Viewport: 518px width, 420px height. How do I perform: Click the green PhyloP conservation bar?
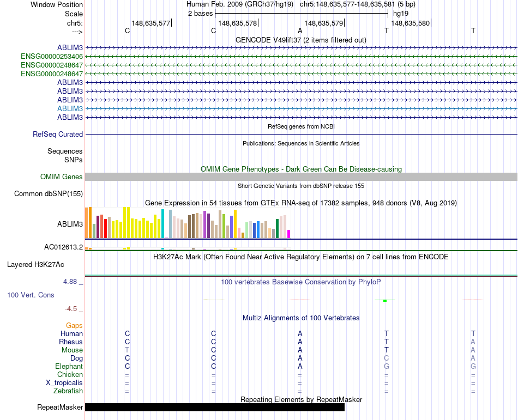(x=385, y=301)
